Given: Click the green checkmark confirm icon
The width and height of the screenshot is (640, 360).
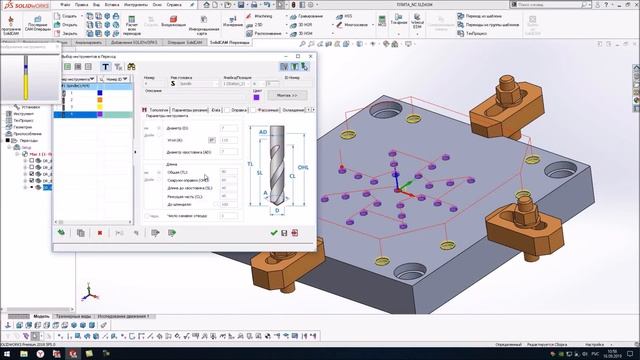Looking at the screenshot, I should [x=274, y=233].
